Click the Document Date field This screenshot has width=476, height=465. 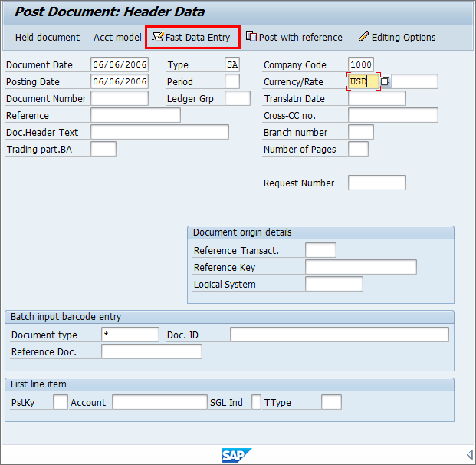tap(119, 65)
